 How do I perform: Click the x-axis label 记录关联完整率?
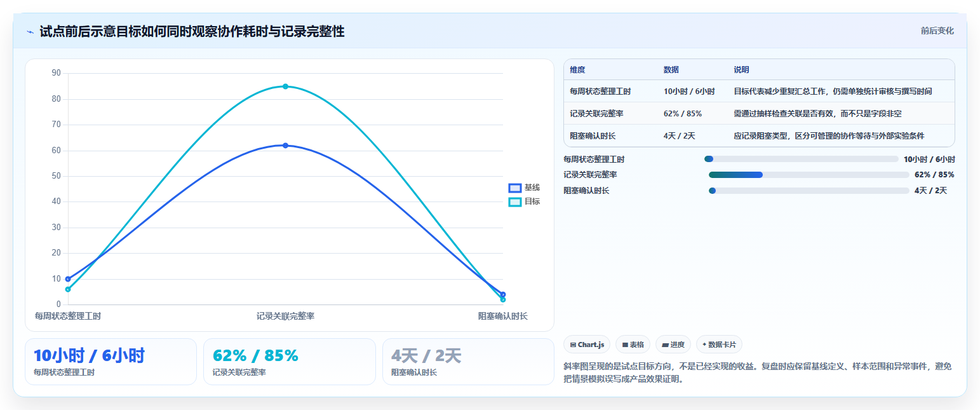click(285, 316)
